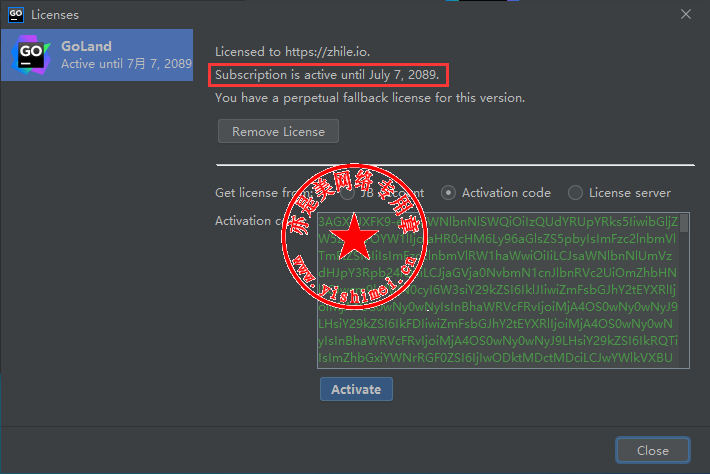Click the Activate button

pos(356,389)
